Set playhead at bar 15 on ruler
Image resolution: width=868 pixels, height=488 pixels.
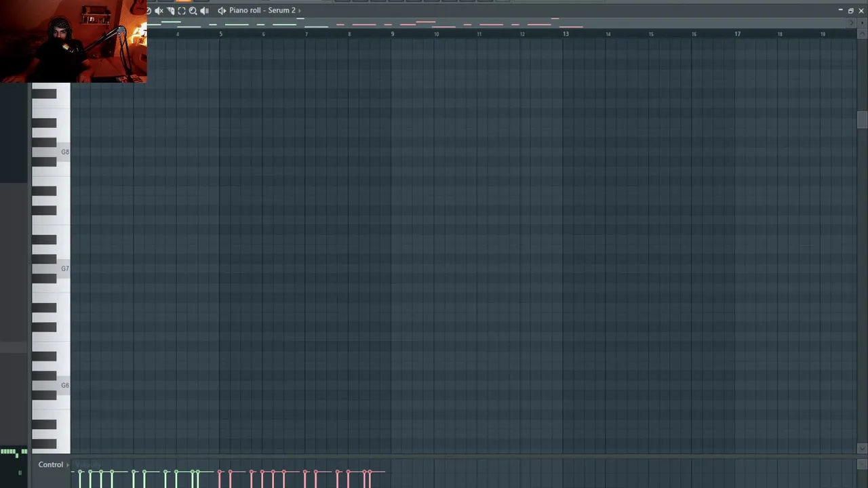(651, 34)
